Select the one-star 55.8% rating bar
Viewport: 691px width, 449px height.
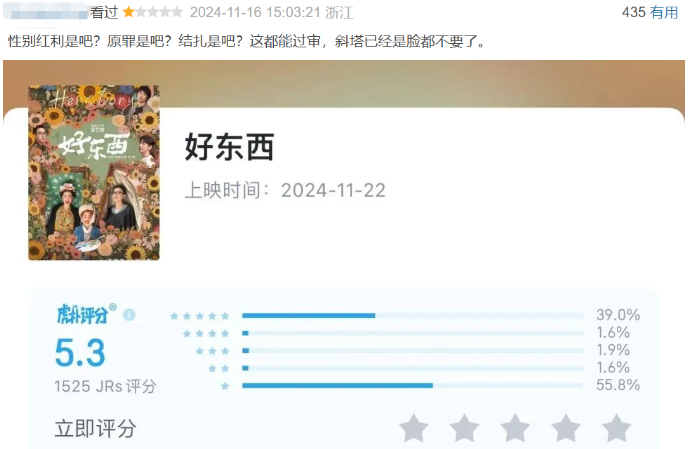(412, 386)
